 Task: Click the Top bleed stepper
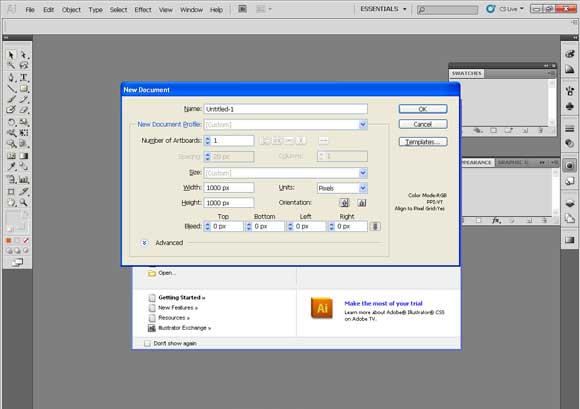pos(208,226)
